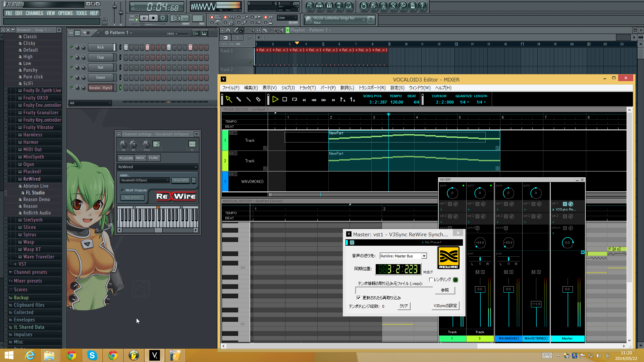
Task: Select the pencil tool in VOCALOID3 toolbar
Action: 239,99
